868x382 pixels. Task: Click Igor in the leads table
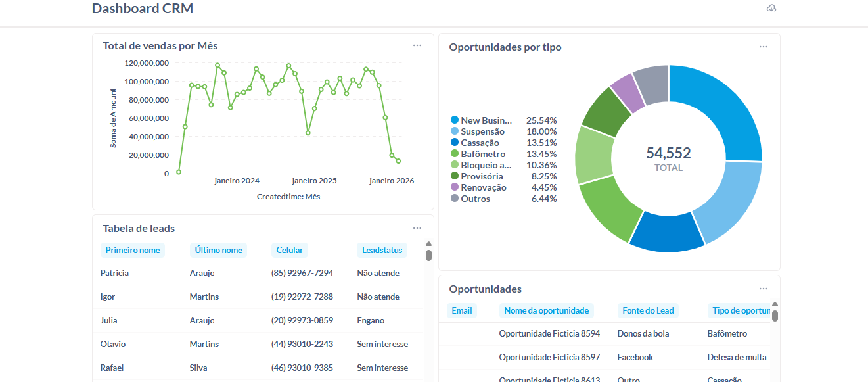[x=108, y=297]
